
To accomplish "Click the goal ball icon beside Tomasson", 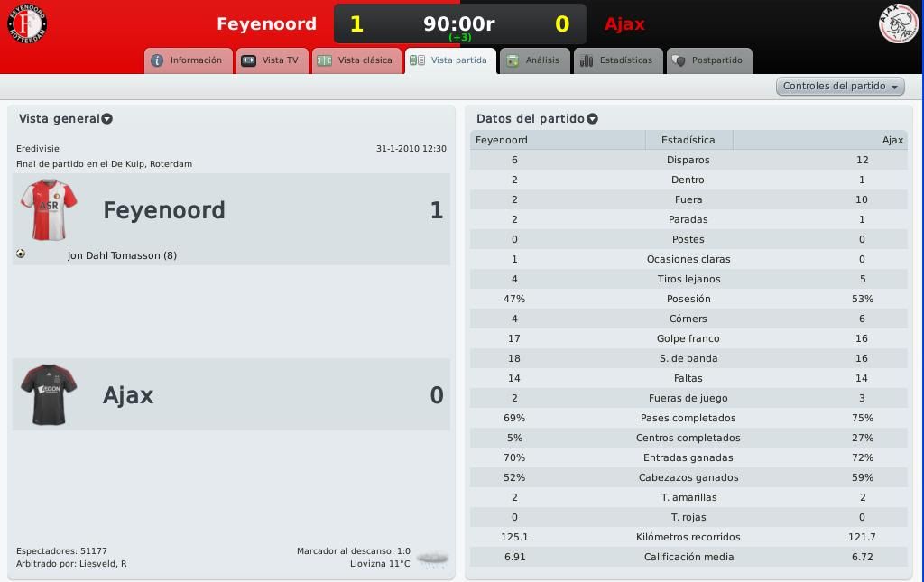I will 22,254.
